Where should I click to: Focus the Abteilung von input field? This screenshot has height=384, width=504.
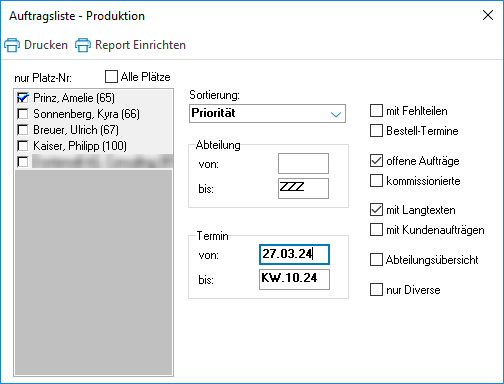pyautogui.click(x=303, y=163)
